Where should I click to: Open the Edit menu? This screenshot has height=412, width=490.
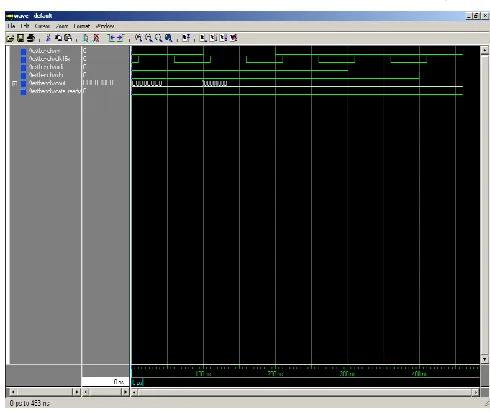pyautogui.click(x=25, y=26)
